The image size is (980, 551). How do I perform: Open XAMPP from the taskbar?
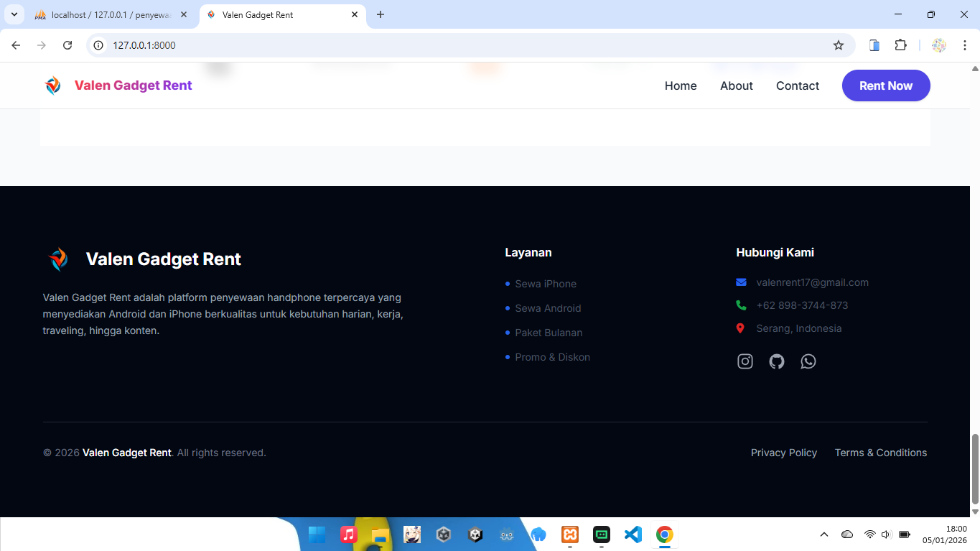(570, 534)
